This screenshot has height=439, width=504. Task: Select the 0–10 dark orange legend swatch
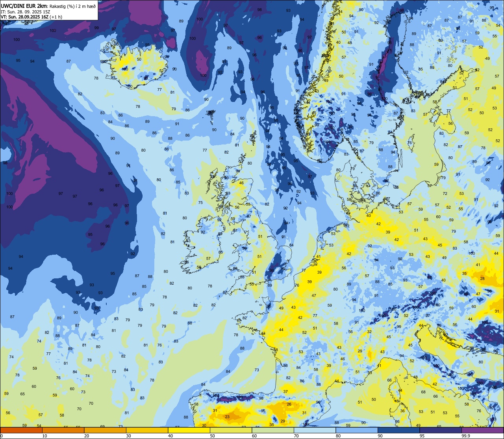pyautogui.click(x=21, y=430)
